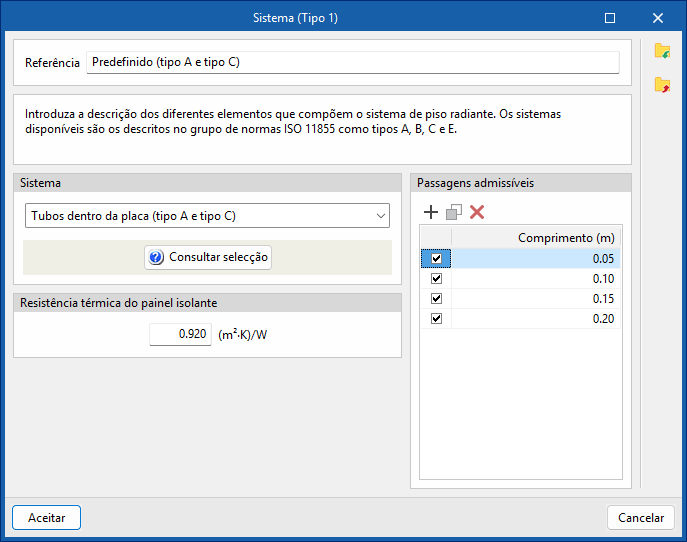Click the dropdown arrow of Tubos dentro da placa
This screenshot has height=542, width=687.
pyautogui.click(x=380, y=215)
